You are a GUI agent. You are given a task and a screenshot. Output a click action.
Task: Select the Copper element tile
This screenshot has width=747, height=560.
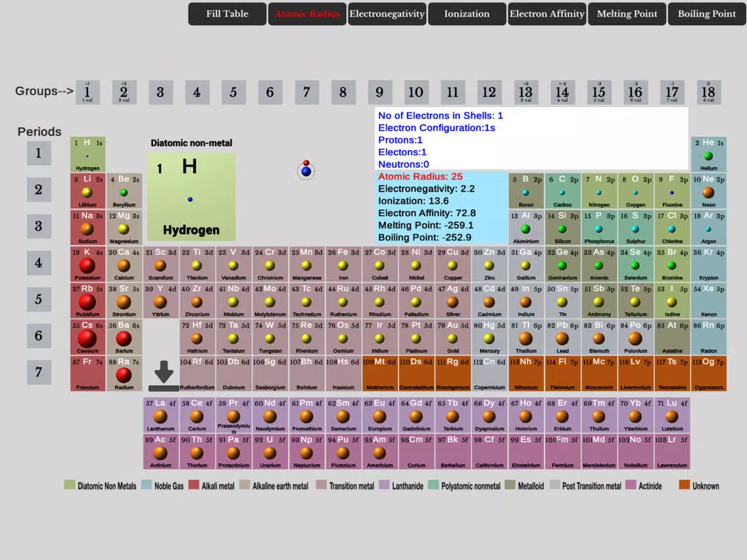pyautogui.click(x=452, y=264)
